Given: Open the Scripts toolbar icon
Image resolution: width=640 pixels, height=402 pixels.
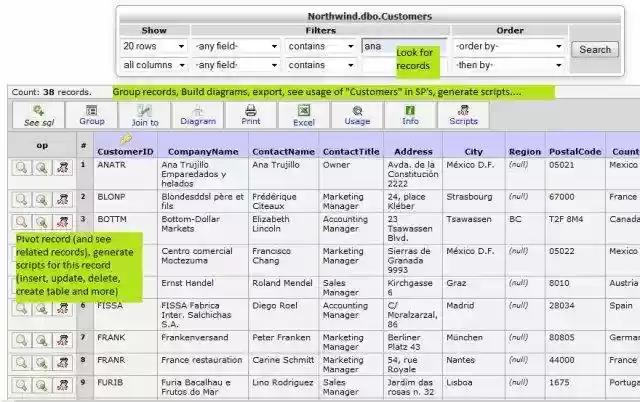Looking at the screenshot, I should tap(463, 115).
